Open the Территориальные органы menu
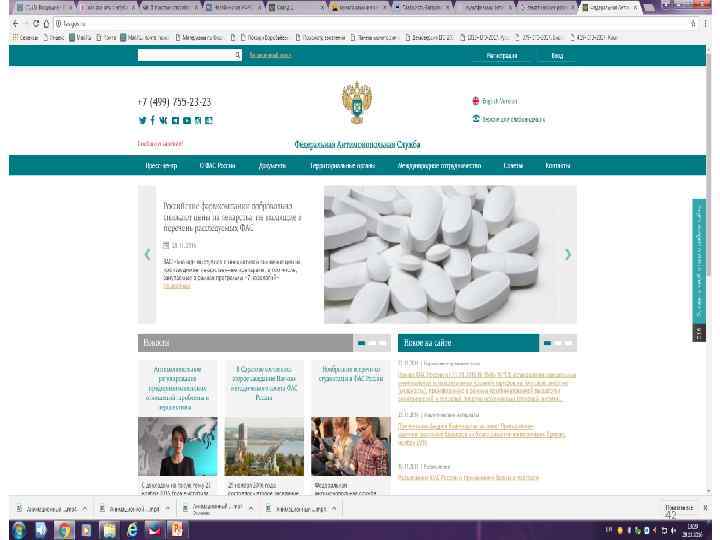Viewport: 720px width, 540px height. 343,165
